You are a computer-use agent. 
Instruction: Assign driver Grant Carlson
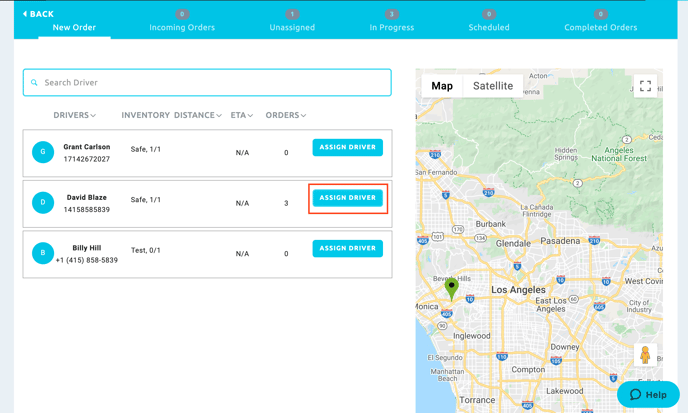348,147
